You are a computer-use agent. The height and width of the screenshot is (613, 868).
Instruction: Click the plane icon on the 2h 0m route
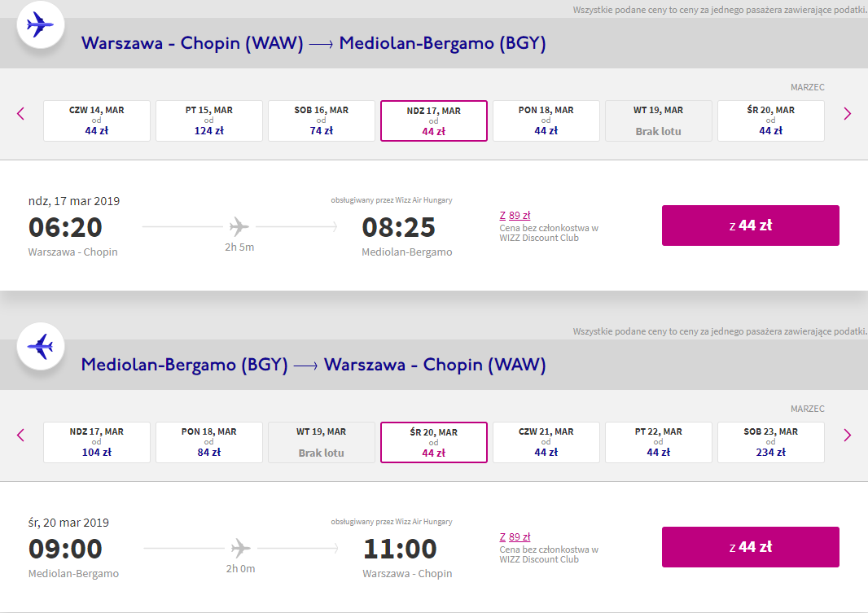[x=240, y=548]
